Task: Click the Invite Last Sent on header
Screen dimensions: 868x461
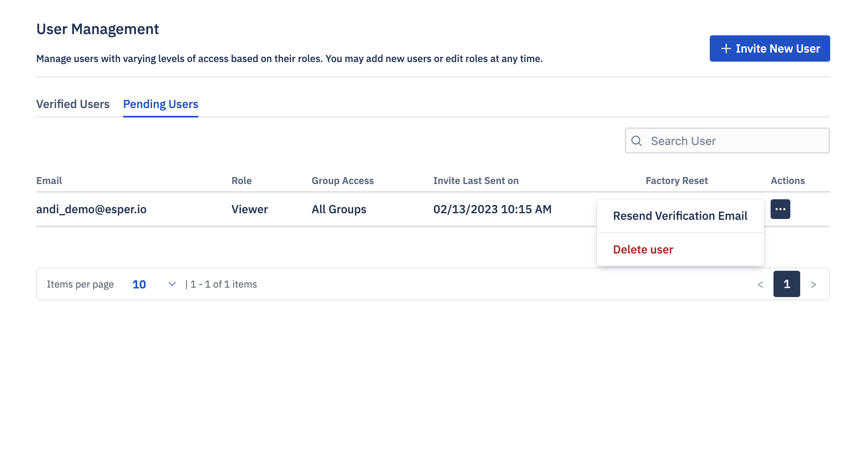Action: click(476, 181)
